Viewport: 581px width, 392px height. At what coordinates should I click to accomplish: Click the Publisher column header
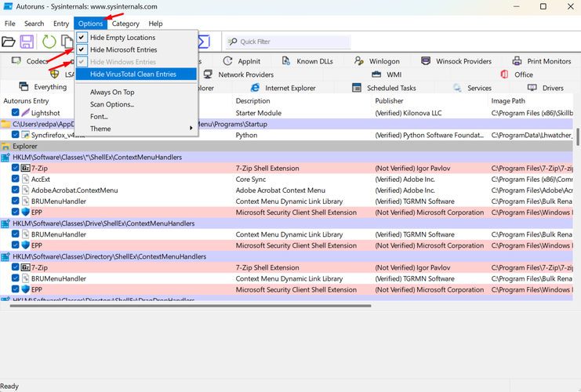pyautogui.click(x=389, y=101)
